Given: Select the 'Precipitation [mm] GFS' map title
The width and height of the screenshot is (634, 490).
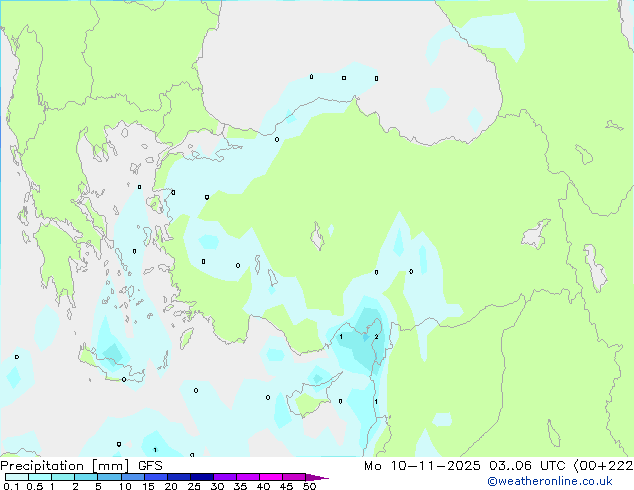Looking at the screenshot, I should point(81,466).
